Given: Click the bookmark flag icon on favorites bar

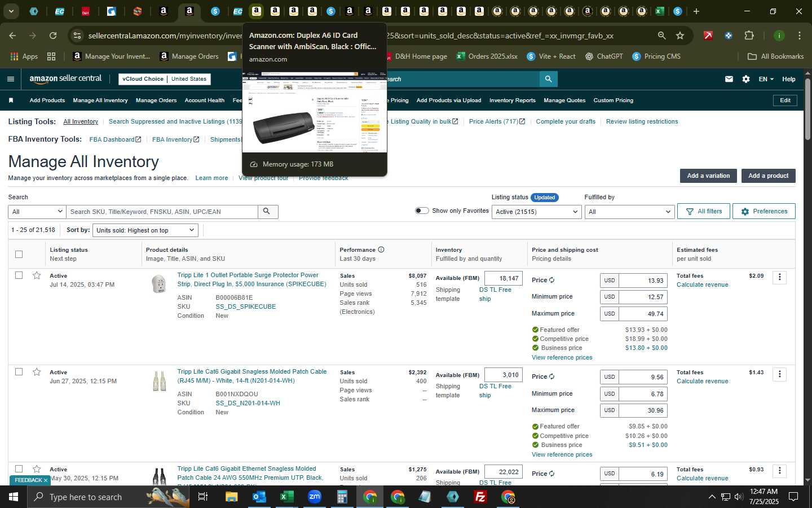Looking at the screenshot, I should click(11, 100).
